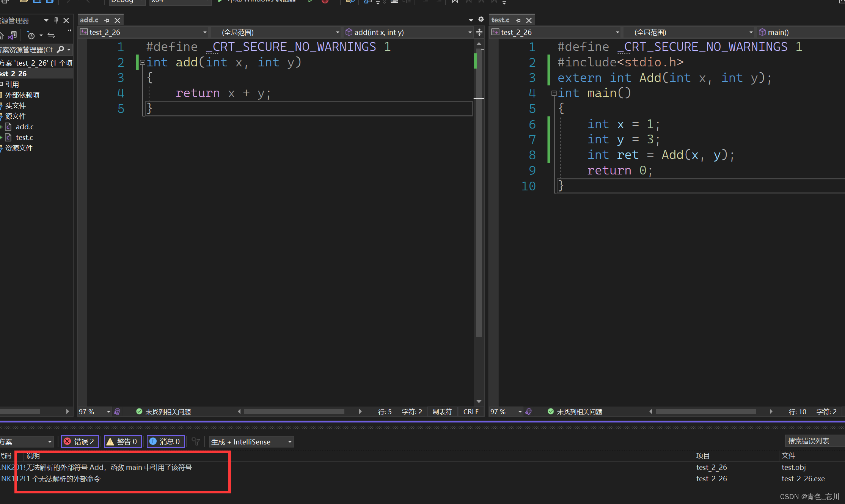Select the 引用 references node
Viewport: 845px width, 504px height.
pyautogui.click(x=12, y=85)
